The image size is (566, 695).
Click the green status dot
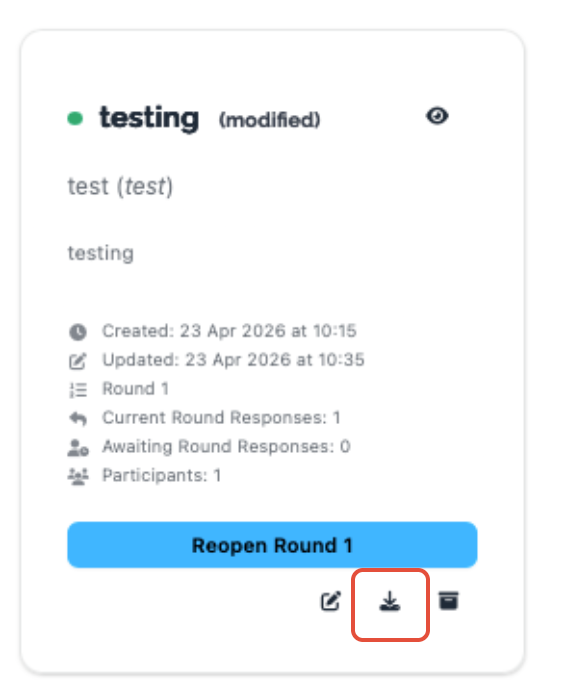75,119
